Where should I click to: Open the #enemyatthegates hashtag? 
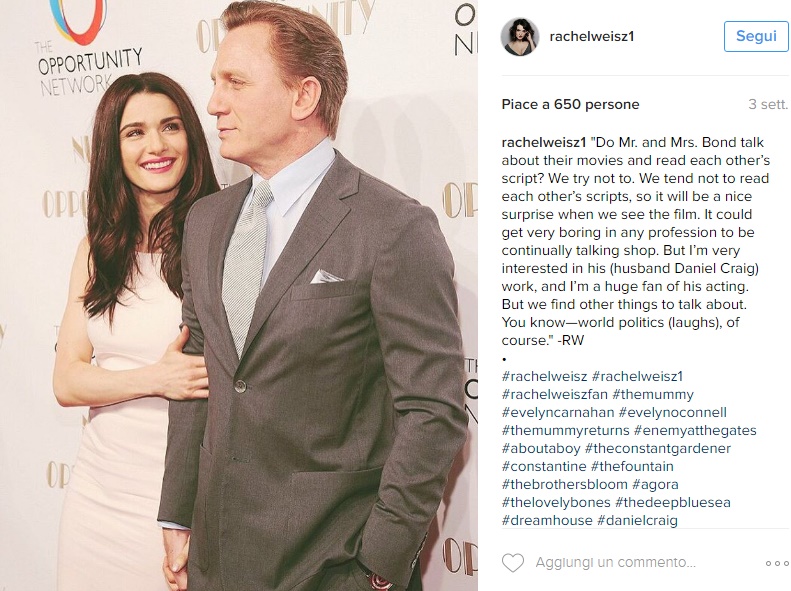pyautogui.click(x=695, y=431)
